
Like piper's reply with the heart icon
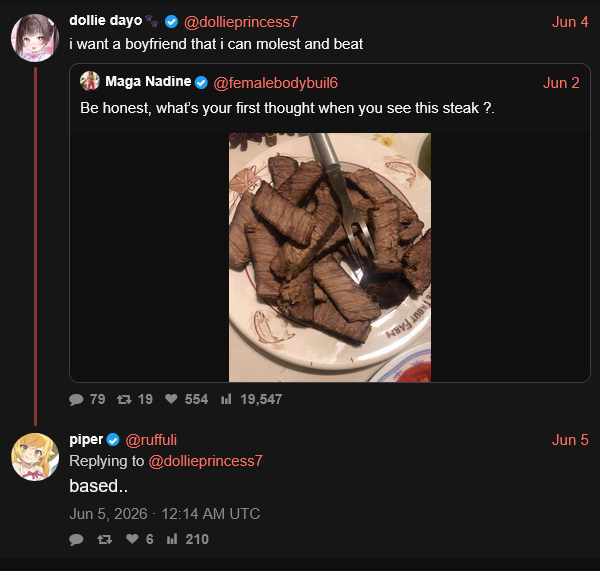tap(132, 539)
